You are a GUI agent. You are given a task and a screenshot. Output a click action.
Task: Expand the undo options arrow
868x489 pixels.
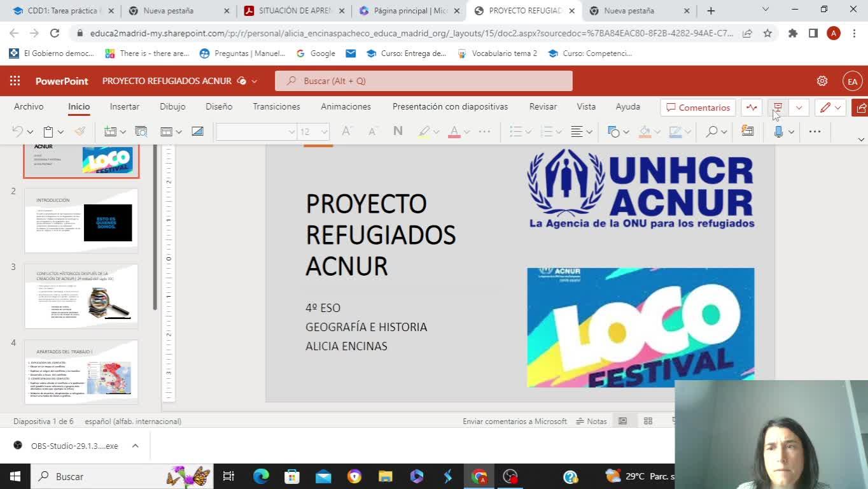pos(29,132)
